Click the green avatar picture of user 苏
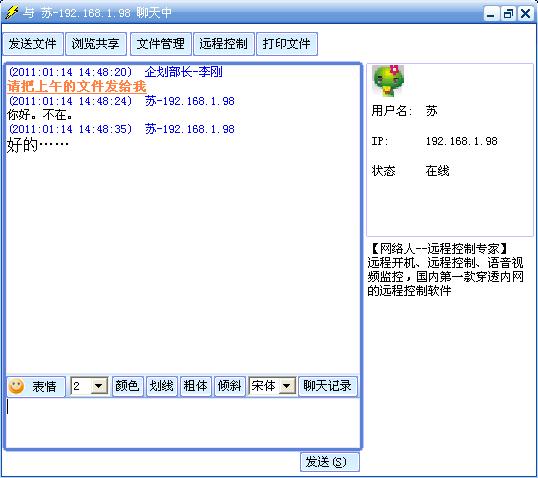The width and height of the screenshot is (538, 478). coord(388,81)
